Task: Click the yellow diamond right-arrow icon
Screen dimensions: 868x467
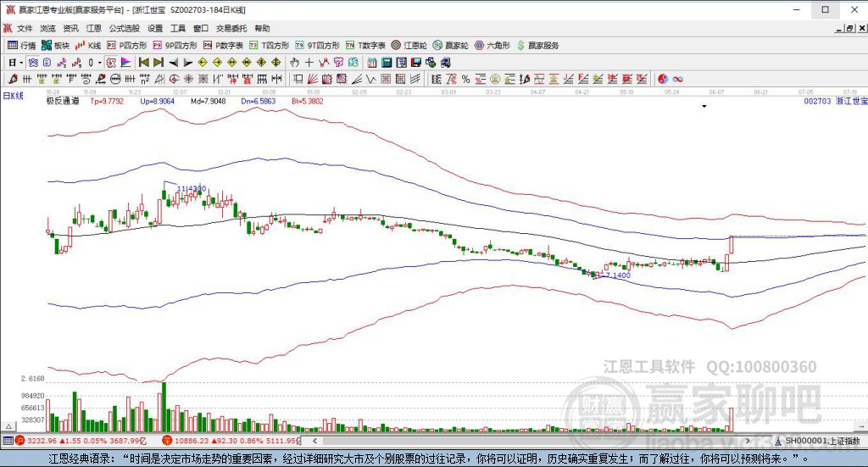Action: coord(217,63)
